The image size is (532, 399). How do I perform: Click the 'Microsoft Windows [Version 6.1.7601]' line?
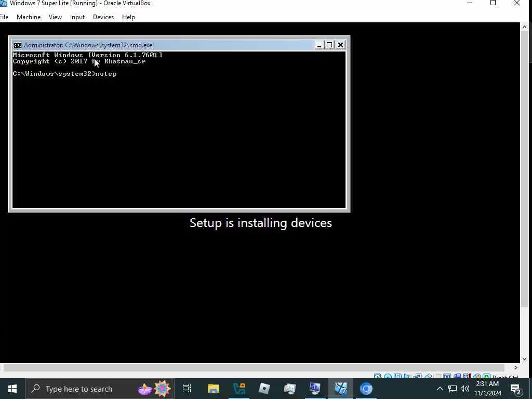pyautogui.click(x=87, y=55)
